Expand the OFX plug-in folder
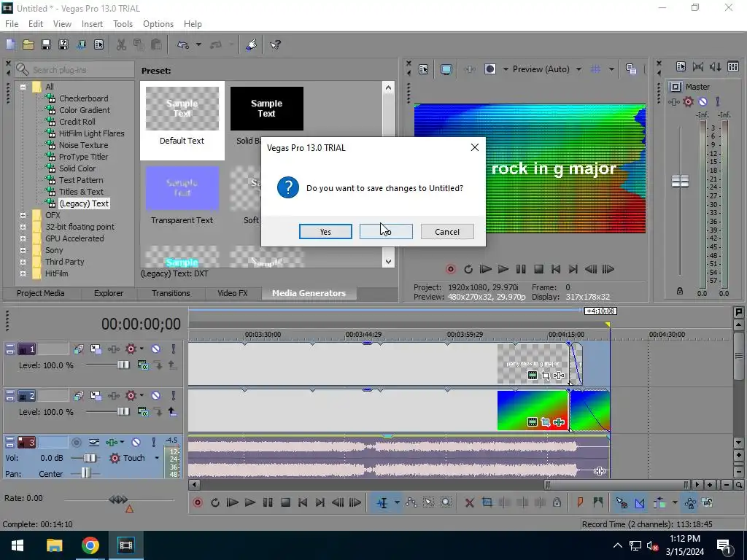The height and width of the screenshot is (560, 747). point(23,215)
